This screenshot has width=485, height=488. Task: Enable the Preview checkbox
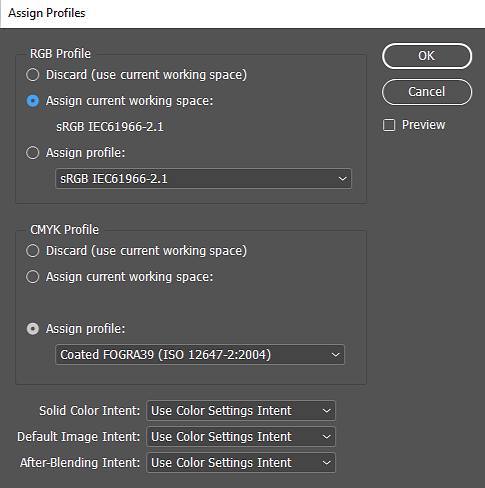389,125
